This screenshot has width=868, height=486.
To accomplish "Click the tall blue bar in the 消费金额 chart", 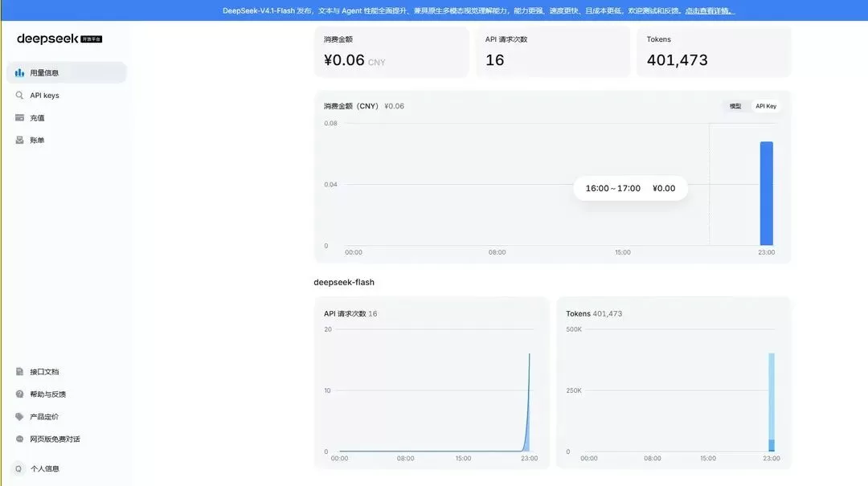I will (766, 193).
